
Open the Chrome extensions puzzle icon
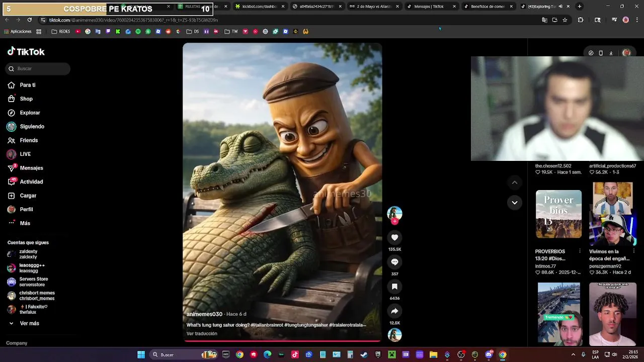point(581,20)
